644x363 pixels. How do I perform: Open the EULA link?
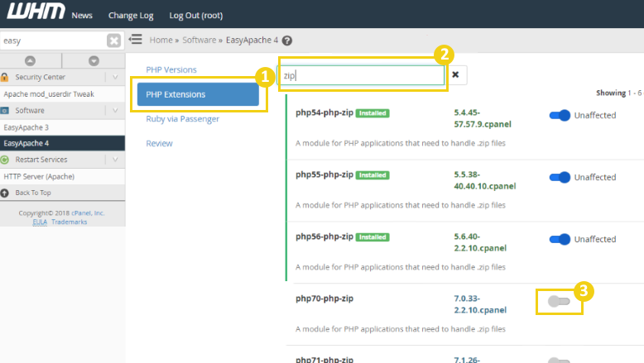coord(40,222)
